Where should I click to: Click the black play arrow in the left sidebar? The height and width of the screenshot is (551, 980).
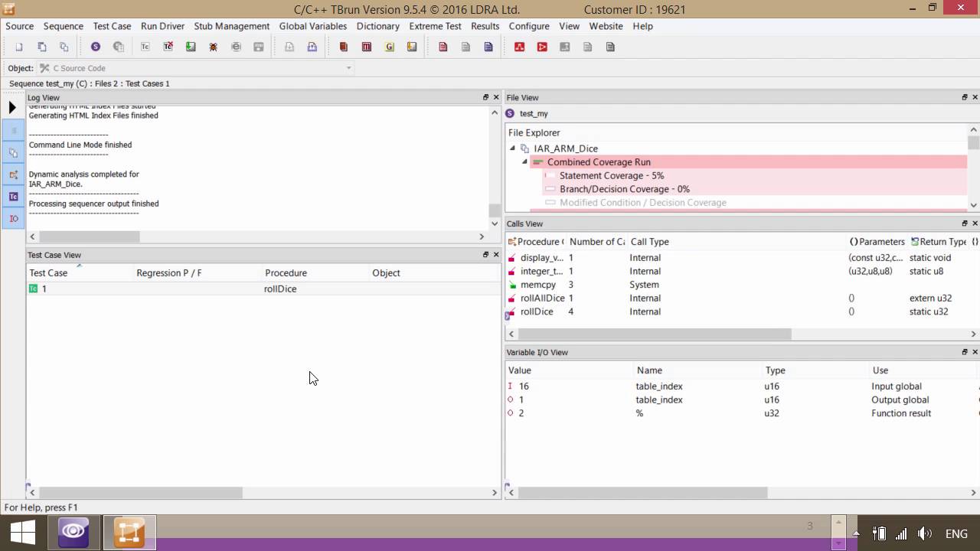point(12,108)
